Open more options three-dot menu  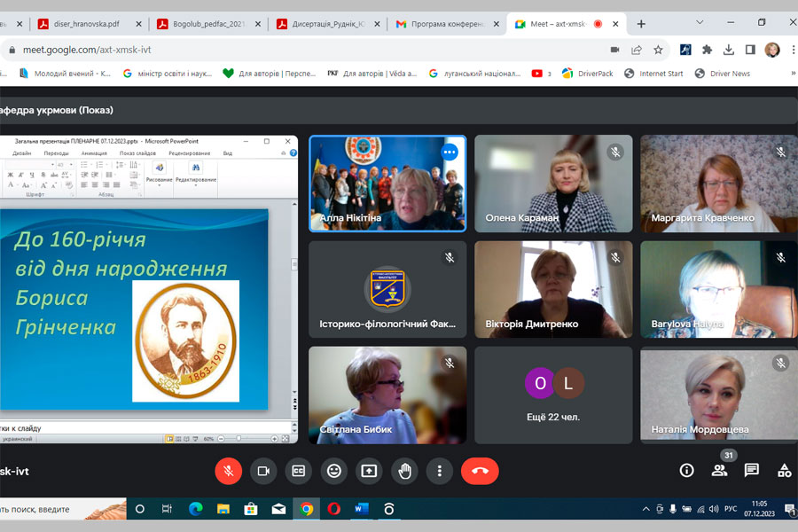tap(440, 471)
